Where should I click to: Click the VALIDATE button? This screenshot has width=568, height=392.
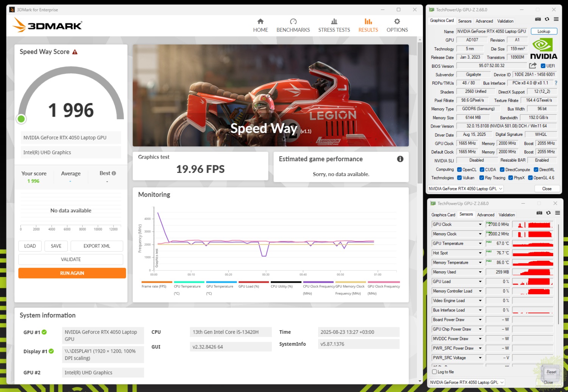coord(71,260)
